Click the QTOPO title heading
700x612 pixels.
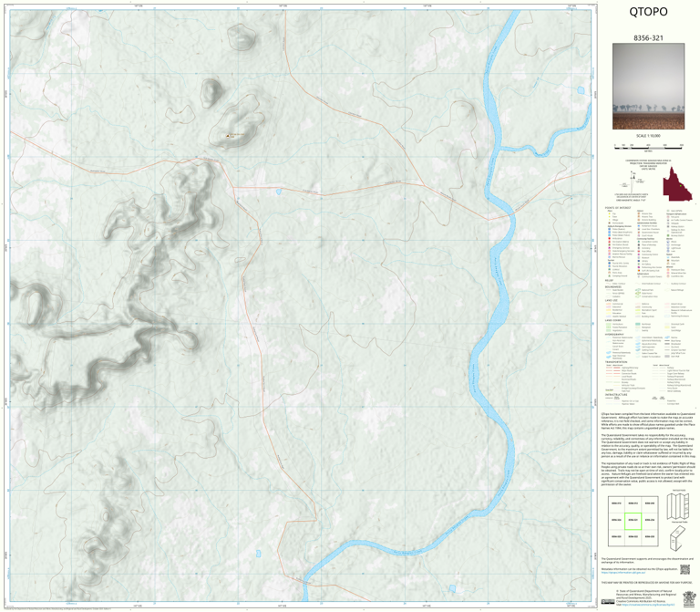(648, 12)
